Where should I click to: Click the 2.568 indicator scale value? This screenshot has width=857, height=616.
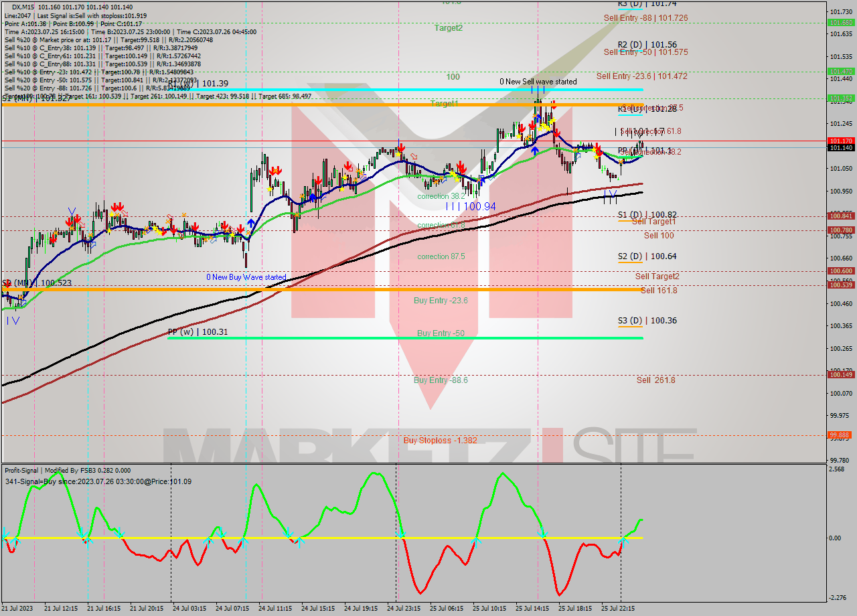pyautogui.click(x=837, y=469)
